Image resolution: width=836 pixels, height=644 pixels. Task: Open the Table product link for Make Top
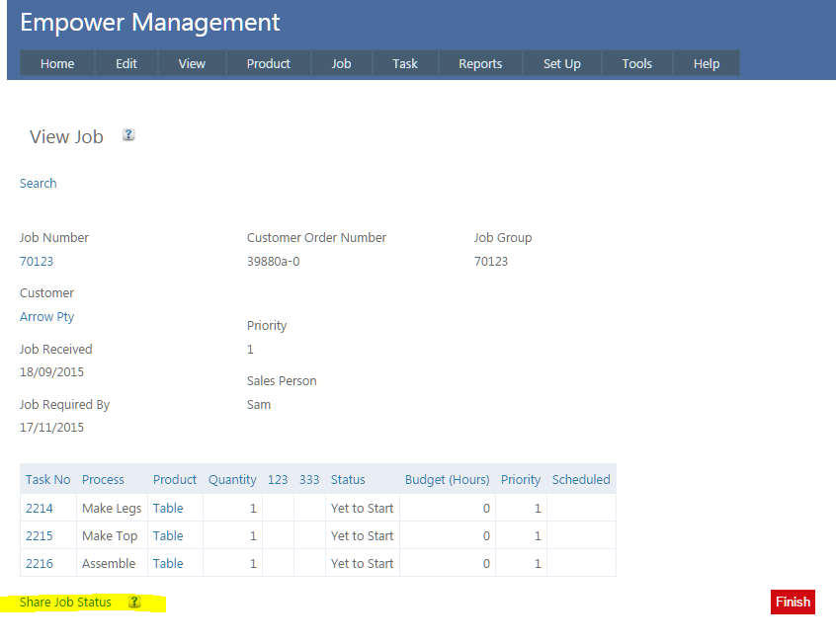coord(168,535)
